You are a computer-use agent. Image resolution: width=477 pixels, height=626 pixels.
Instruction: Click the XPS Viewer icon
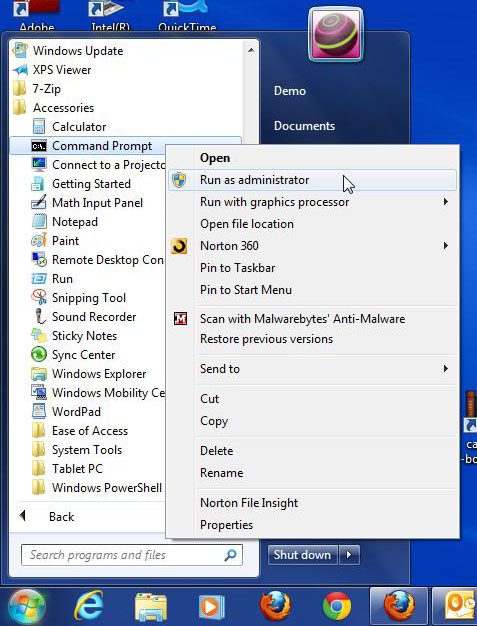coord(20,70)
